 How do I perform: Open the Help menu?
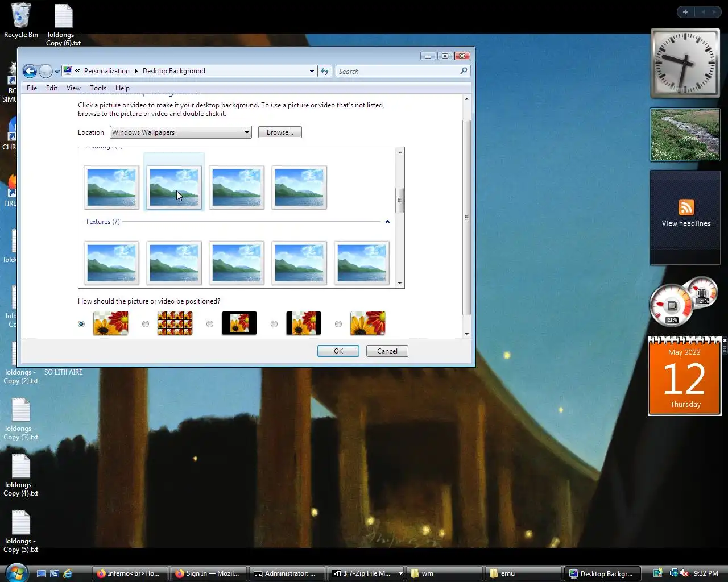tap(122, 88)
